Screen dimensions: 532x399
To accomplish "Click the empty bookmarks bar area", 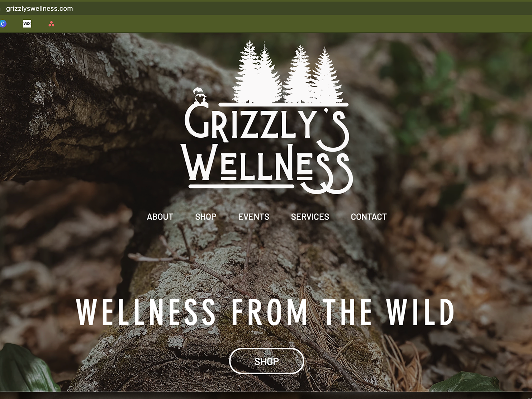I will tap(287, 24).
